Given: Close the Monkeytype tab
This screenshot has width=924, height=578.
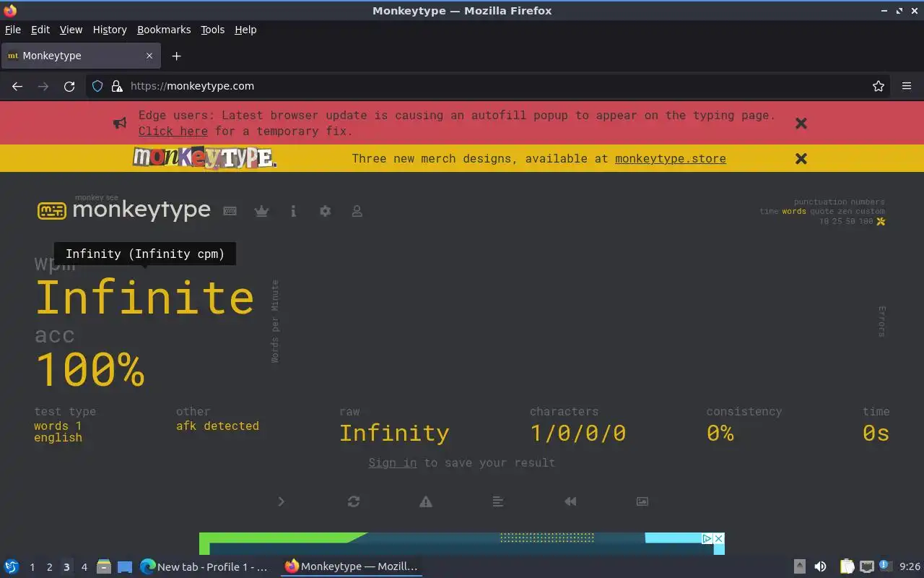Looking at the screenshot, I should (149, 56).
